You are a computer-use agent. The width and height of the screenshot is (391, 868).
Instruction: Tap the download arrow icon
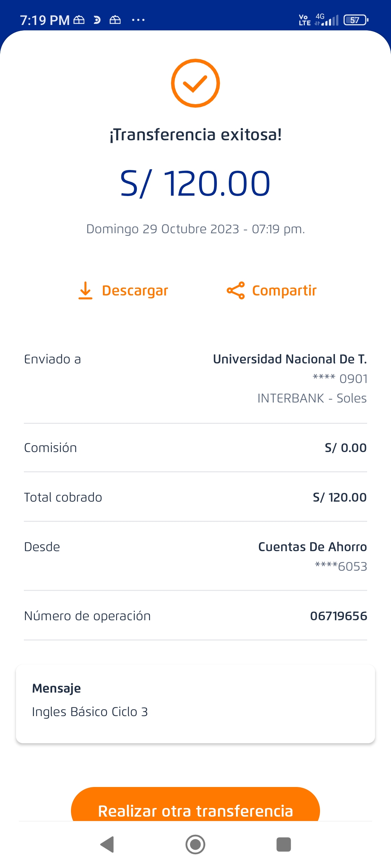click(85, 291)
